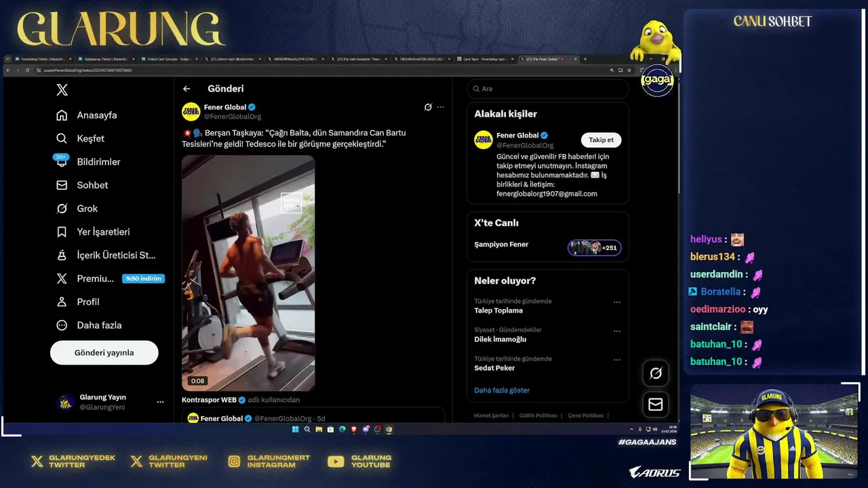
Task: Go to Anasayfa in the sidebar
Action: (x=87, y=115)
